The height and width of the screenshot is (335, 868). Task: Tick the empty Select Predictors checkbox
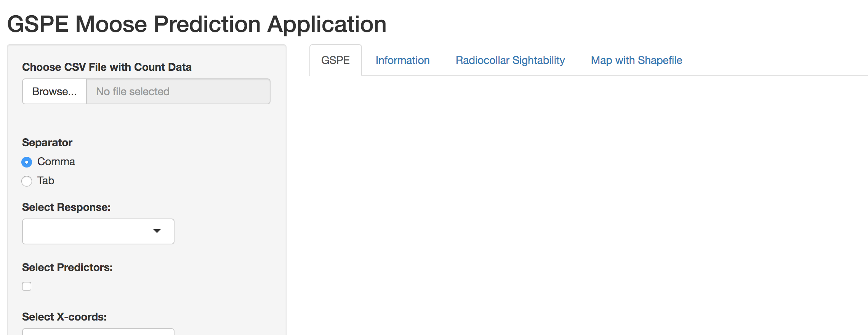(27, 286)
